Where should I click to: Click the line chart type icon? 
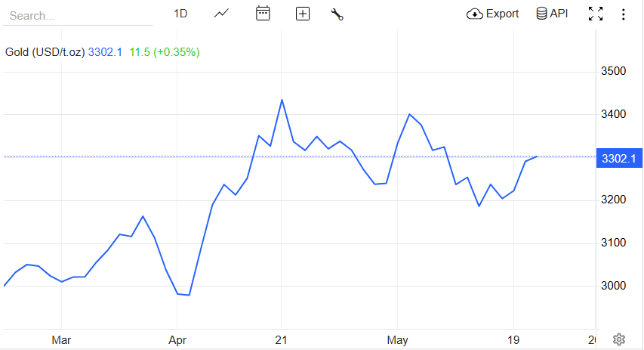click(x=221, y=14)
